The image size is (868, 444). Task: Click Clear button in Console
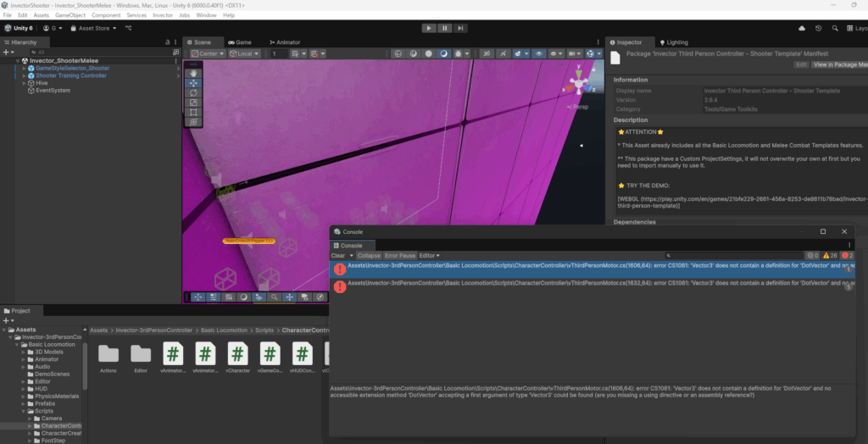(x=338, y=256)
